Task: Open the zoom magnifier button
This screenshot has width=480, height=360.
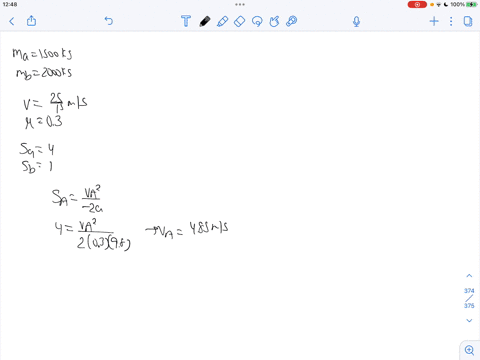Action: pos(469,350)
